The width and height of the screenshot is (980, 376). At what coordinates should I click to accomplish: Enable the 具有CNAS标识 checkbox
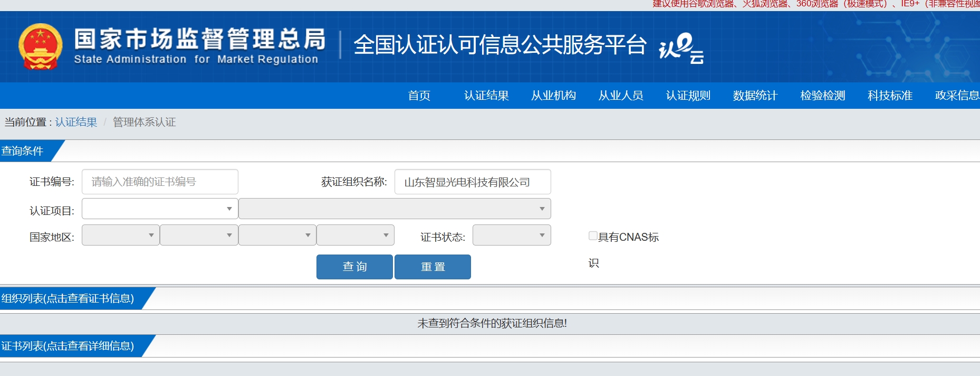(x=593, y=236)
